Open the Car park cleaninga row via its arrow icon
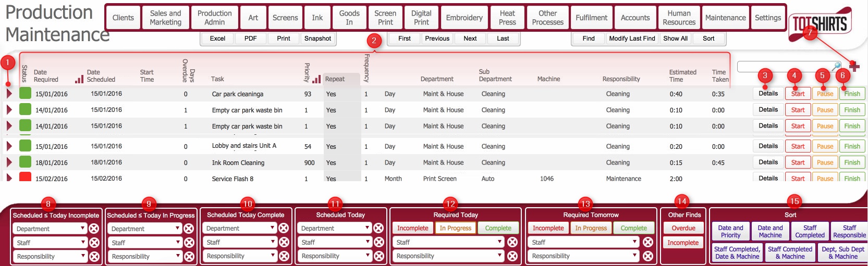This screenshot has width=868, height=266. [x=9, y=94]
